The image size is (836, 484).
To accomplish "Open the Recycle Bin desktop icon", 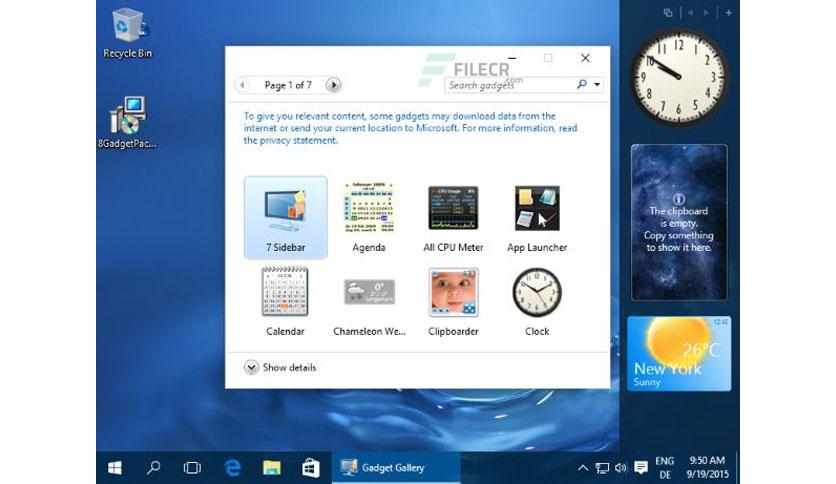I will click(127, 33).
